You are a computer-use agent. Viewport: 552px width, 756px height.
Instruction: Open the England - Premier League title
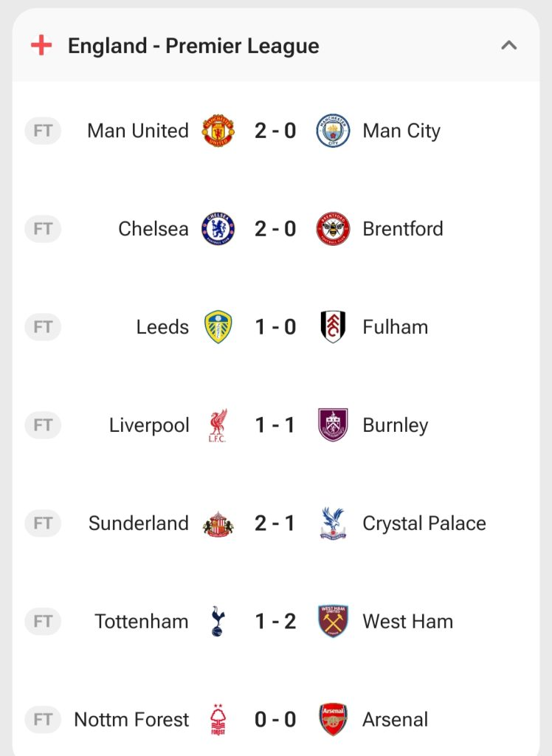click(193, 46)
